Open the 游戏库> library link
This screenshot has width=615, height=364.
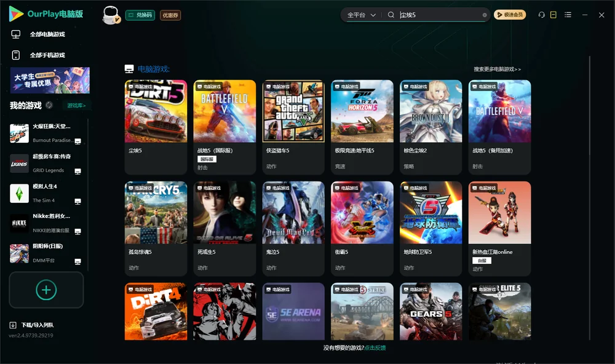coord(76,105)
